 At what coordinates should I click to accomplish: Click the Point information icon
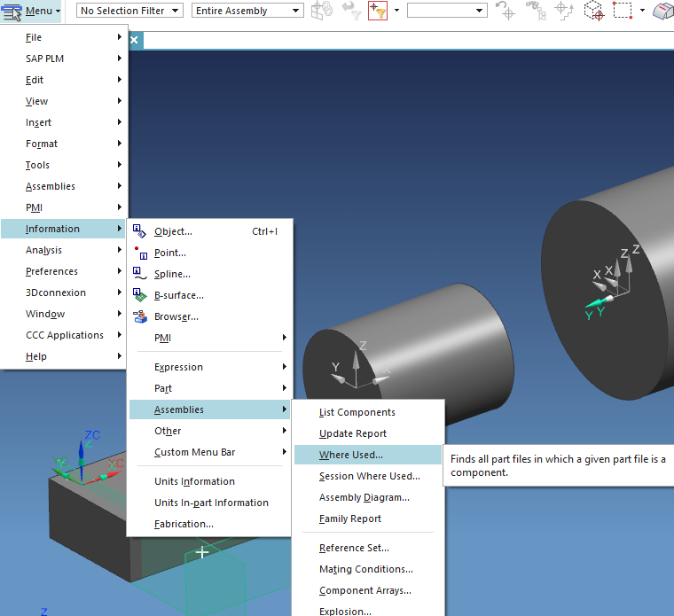139,253
